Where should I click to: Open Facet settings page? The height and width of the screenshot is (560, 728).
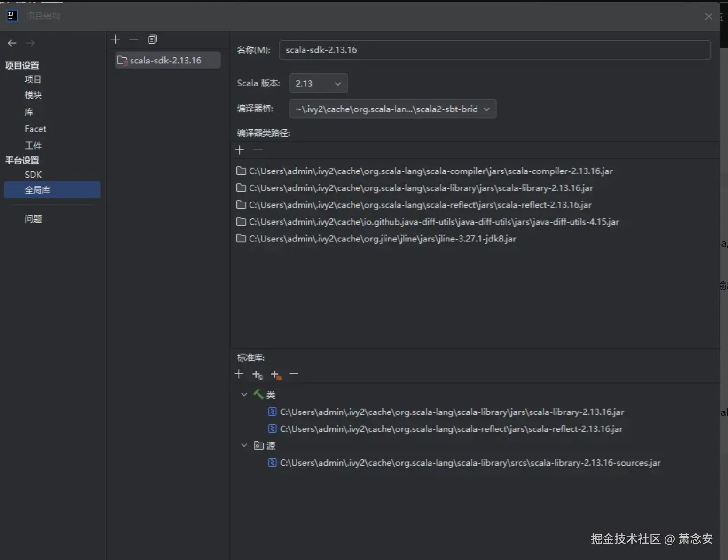35,129
